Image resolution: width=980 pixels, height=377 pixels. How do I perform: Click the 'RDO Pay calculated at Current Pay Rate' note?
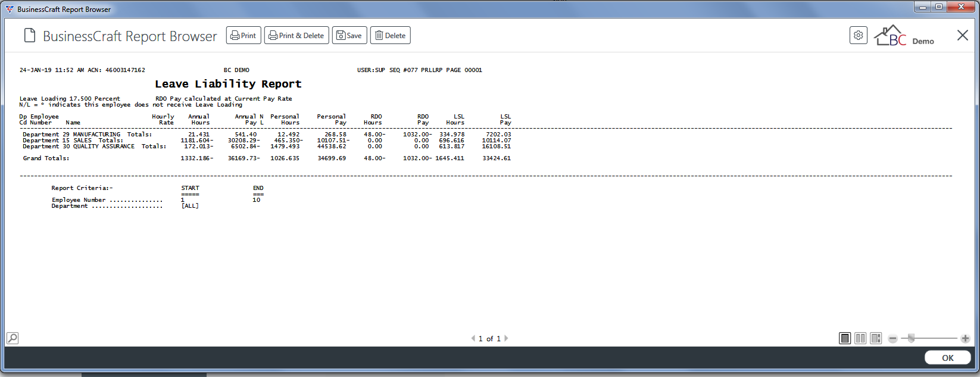224,99
